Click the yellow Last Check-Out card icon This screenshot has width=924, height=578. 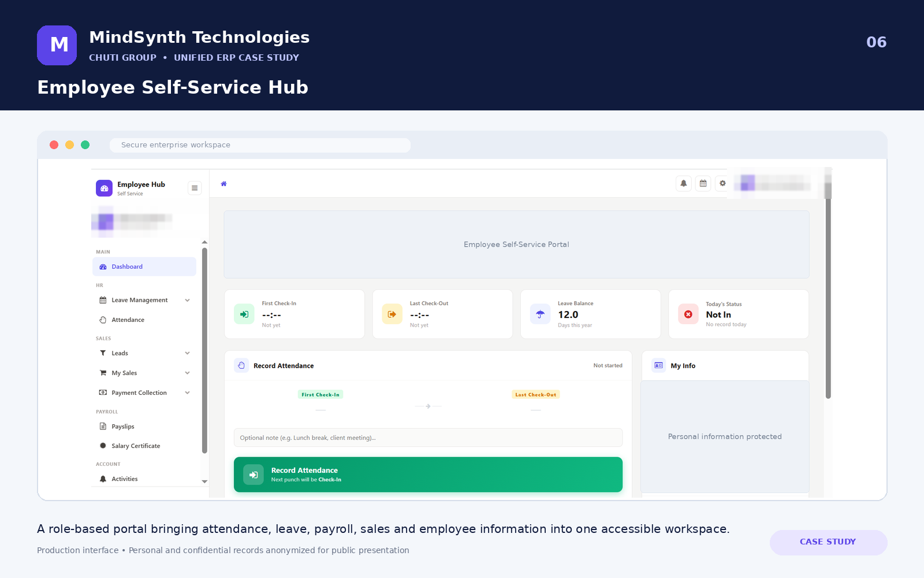[392, 314]
